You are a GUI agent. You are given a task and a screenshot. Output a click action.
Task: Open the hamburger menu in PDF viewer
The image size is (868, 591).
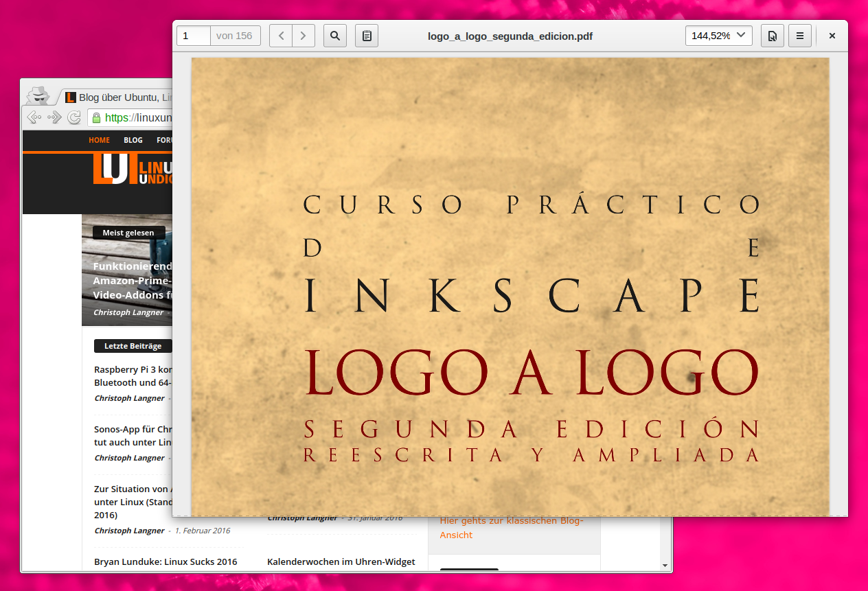click(800, 36)
